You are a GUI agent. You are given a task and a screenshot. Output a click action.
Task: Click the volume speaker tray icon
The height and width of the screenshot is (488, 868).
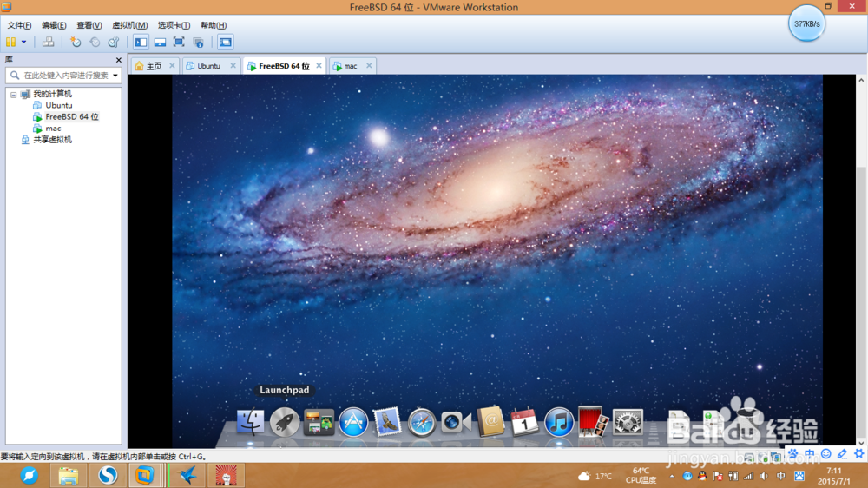765,476
